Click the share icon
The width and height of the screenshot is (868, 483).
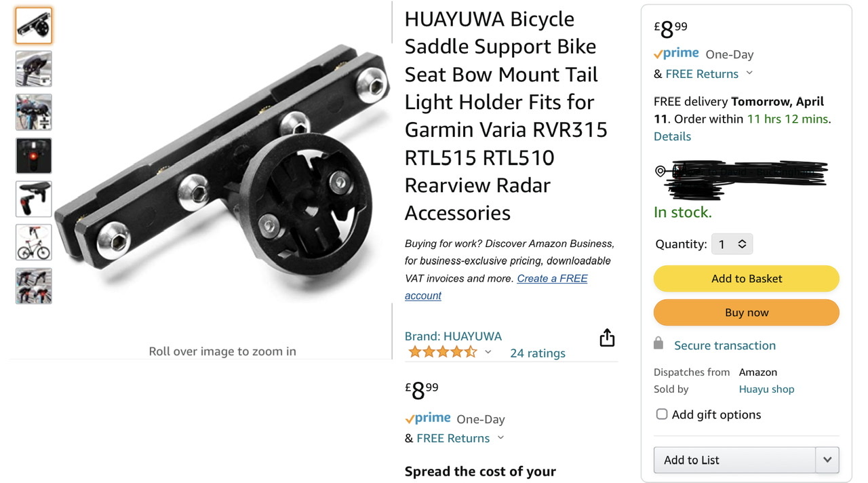[607, 338]
